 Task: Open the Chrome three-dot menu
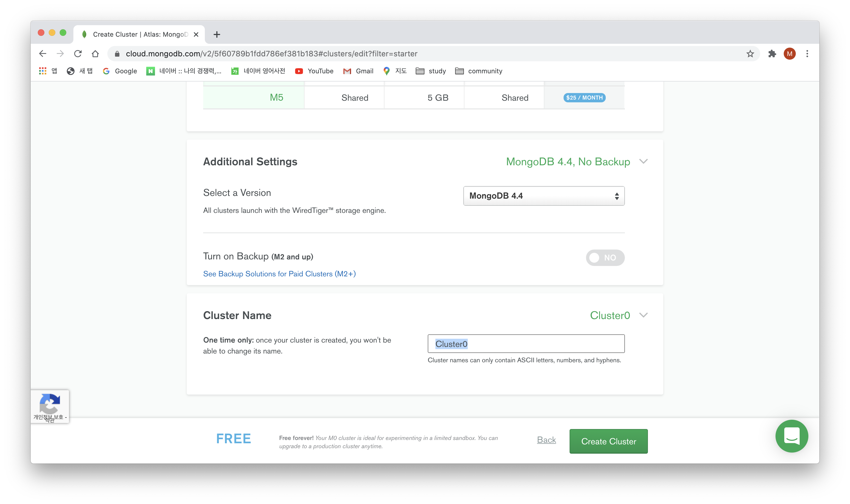pos(807,54)
